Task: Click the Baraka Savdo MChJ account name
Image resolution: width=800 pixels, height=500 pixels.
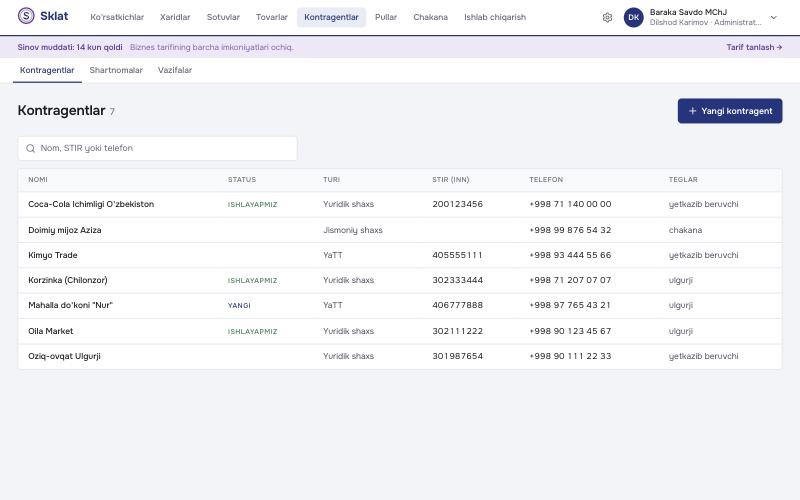Action: point(688,12)
